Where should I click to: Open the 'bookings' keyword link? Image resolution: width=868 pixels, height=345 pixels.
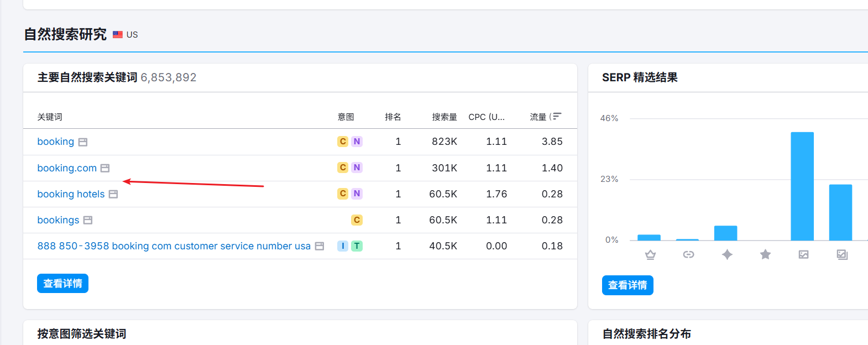tap(58, 220)
